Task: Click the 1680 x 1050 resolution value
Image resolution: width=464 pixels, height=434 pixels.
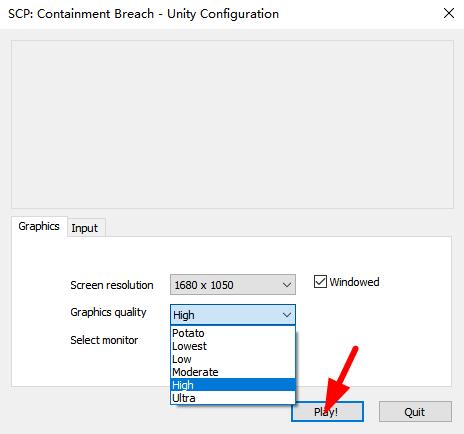Action: click(x=204, y=285)
